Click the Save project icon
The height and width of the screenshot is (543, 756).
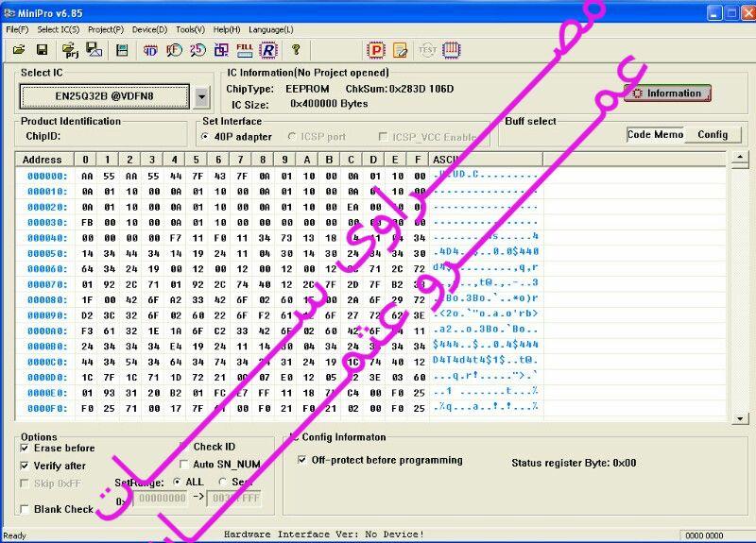94,50
